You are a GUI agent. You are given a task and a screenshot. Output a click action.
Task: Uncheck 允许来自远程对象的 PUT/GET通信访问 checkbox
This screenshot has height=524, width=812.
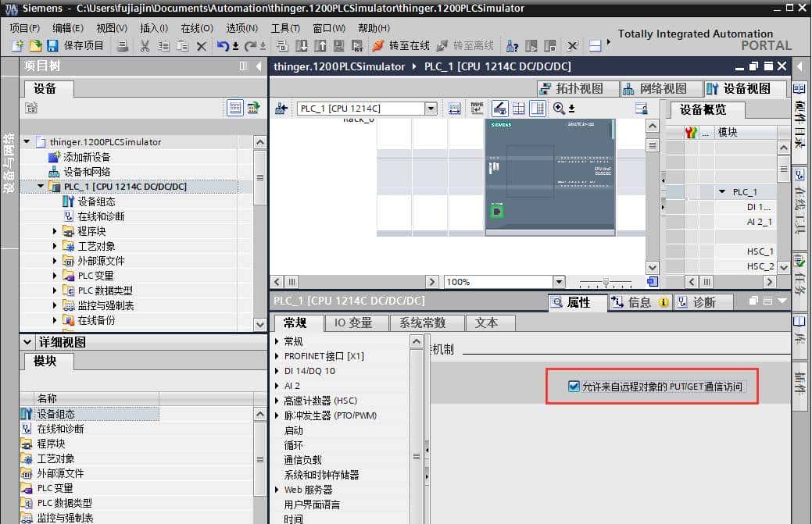click(574, 386)
